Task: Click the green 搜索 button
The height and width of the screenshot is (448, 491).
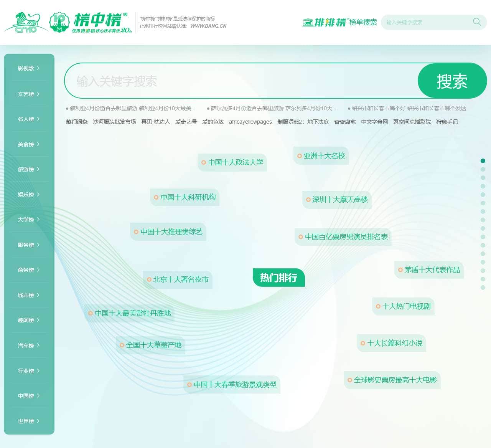Action: pos(452,81)
